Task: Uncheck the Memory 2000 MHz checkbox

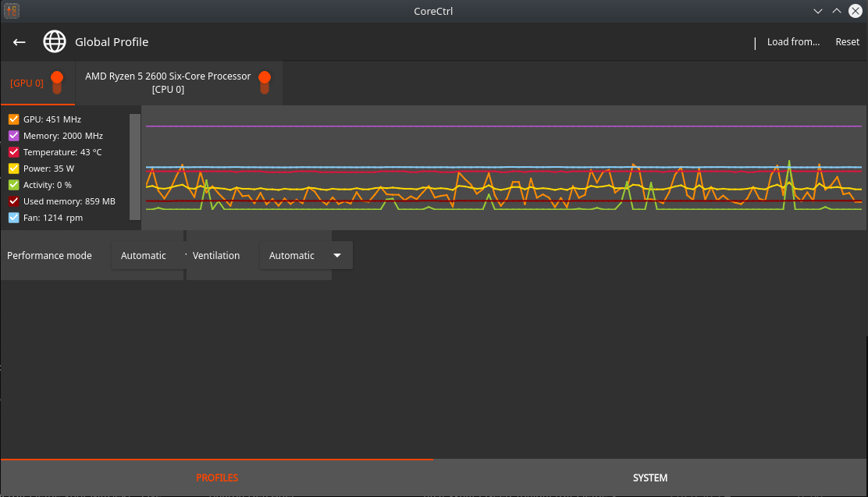Action: (x=13, y=136)
